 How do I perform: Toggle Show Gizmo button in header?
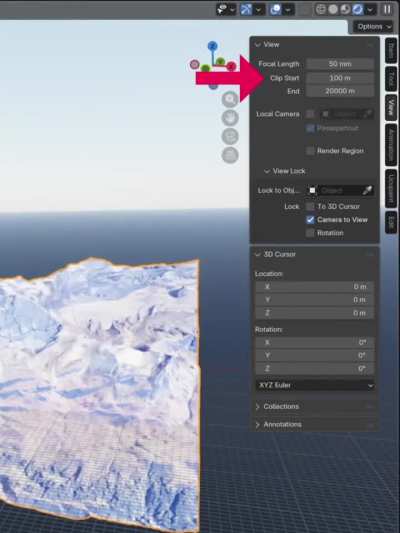coord(246,10)
